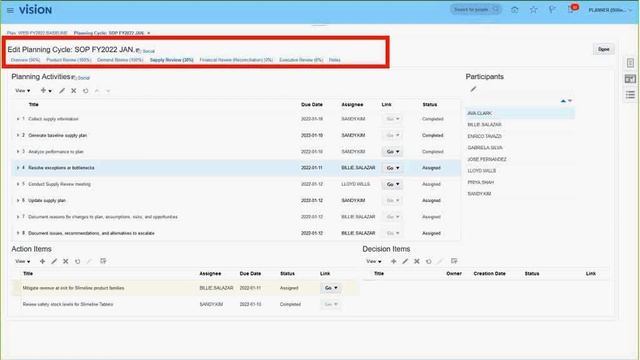
Task: Click the Favorites star icon
Action: [533, 10]
